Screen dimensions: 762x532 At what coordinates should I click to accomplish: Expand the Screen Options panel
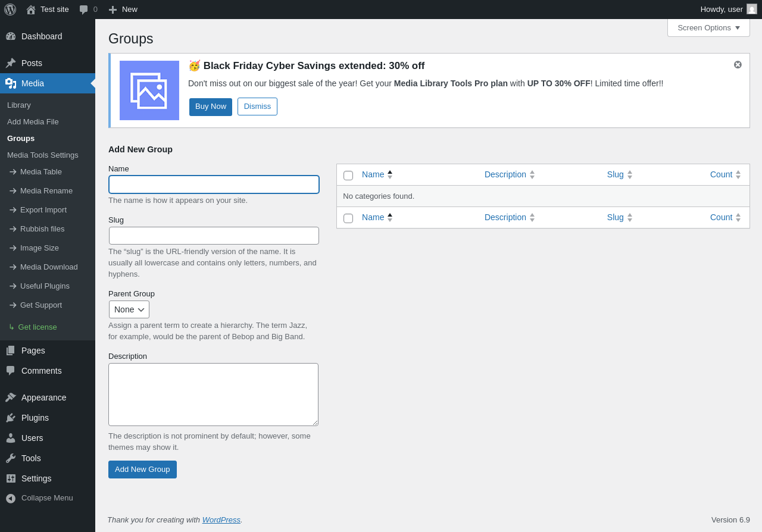pos(708,28)
